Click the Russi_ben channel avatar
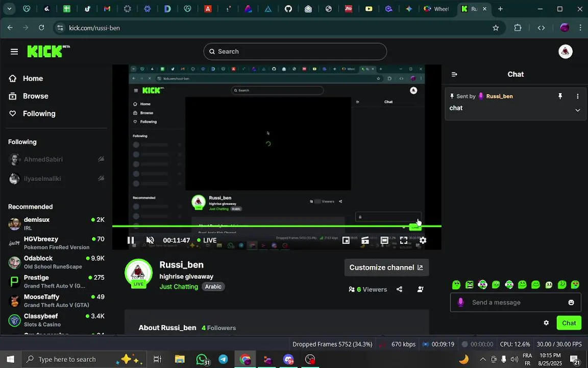 138,273
